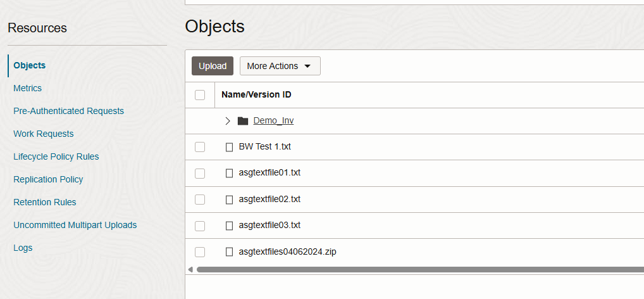Click the Demo_Inv folder icon
Viewport: 644px width, 299px height.
point(243,121)
